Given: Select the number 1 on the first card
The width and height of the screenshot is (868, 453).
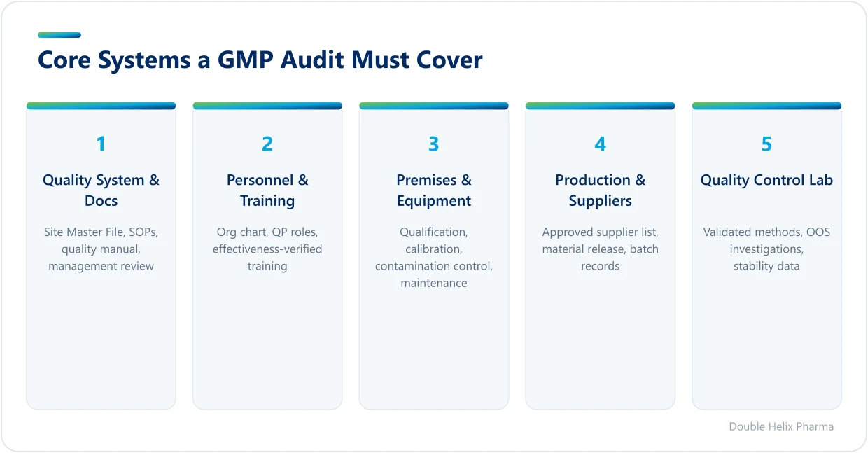Looking at the screenshot, I should [101, 144].
